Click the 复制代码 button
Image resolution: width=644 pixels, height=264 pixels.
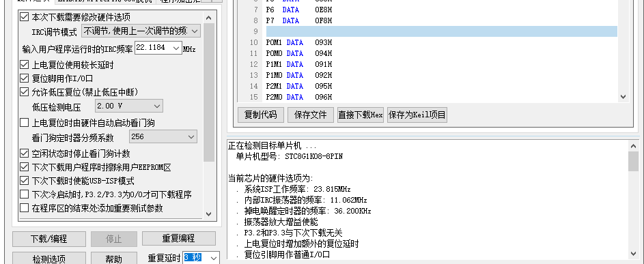pos(261,115)
